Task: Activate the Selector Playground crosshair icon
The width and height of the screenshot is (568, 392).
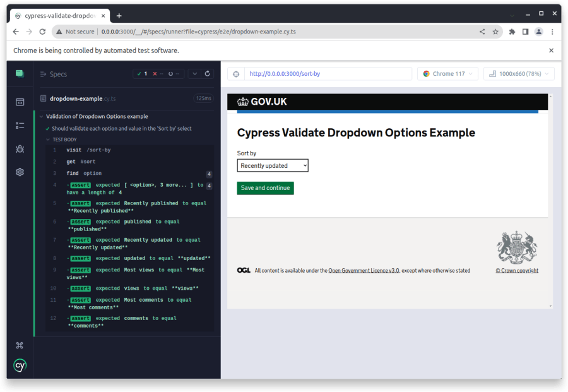Action: click(235, 73)
